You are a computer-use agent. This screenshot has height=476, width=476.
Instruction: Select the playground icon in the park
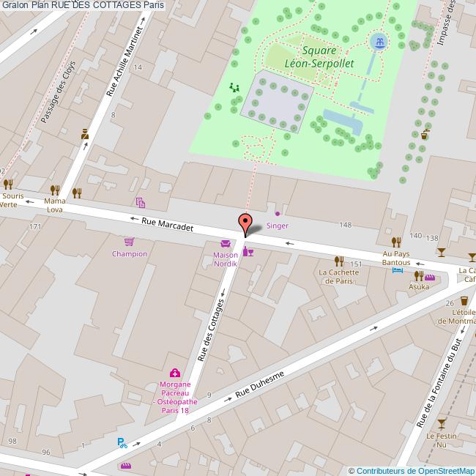pos(234,87)
